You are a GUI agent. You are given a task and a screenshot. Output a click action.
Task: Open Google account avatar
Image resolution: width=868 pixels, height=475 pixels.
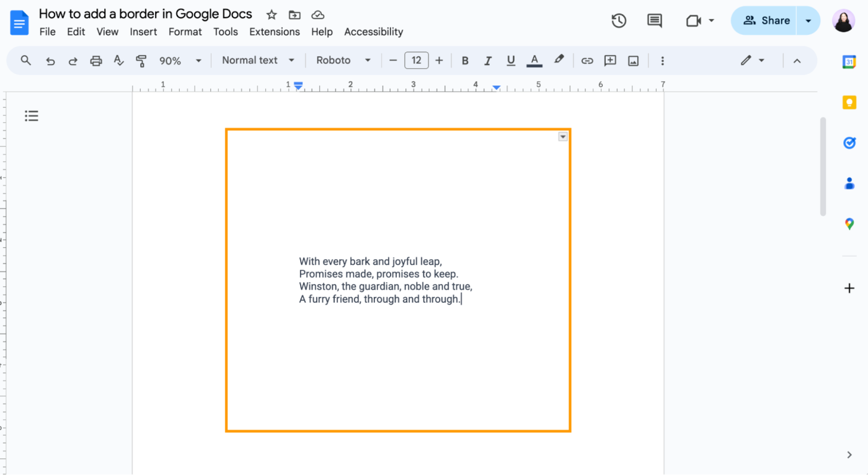pos(843,20)
